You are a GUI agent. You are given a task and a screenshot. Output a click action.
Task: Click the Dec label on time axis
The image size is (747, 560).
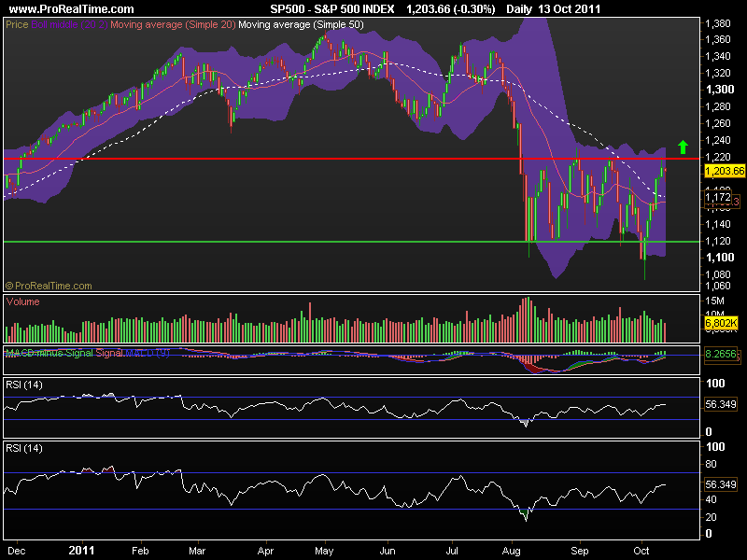(x=17, y=551)
